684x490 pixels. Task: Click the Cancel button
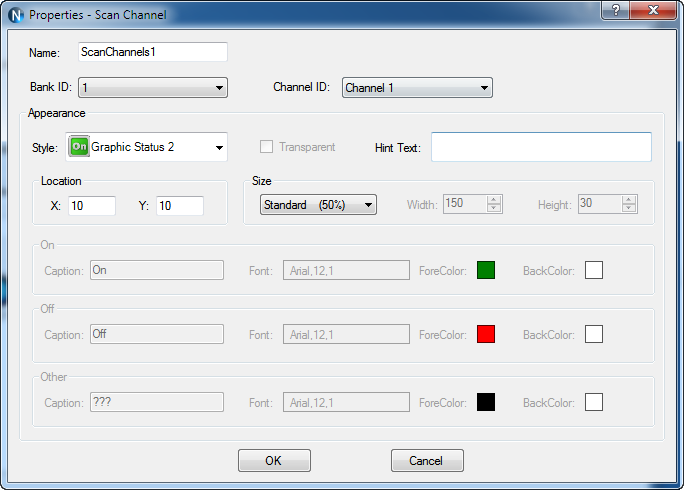click(428, 461)
